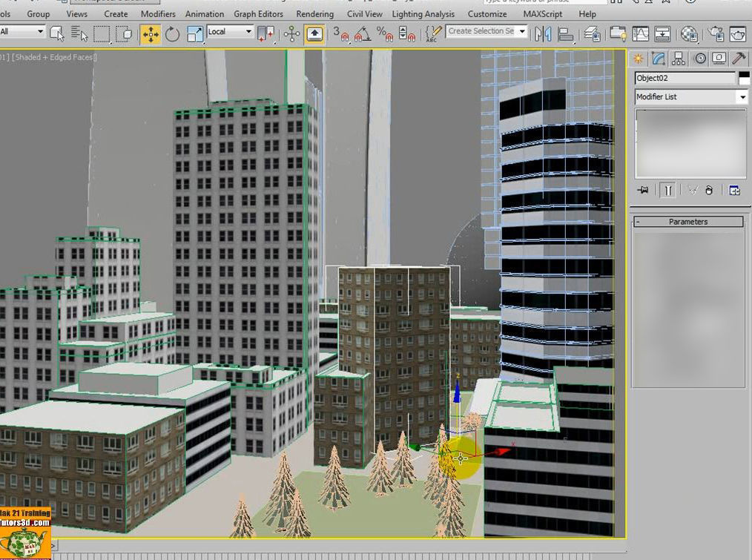Viewport: 752px width, 560px height.
Task: Toggle 3D Snaps
Action: coord(341,34)
